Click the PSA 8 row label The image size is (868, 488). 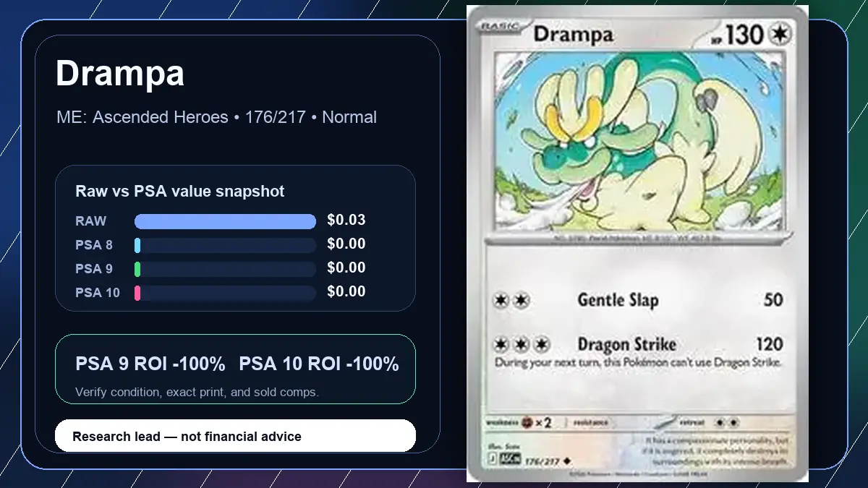click(94, 245)
